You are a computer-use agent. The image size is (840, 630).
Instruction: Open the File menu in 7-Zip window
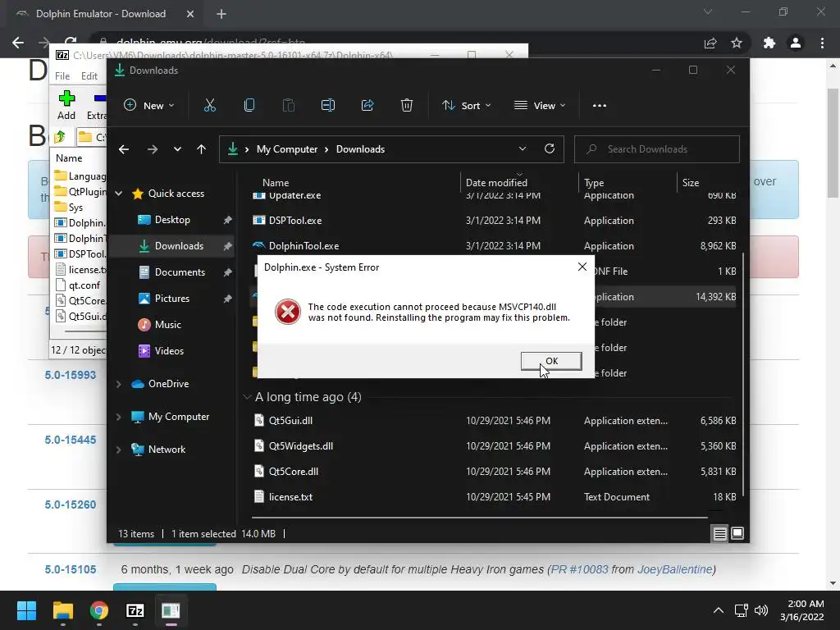point(62,76)
